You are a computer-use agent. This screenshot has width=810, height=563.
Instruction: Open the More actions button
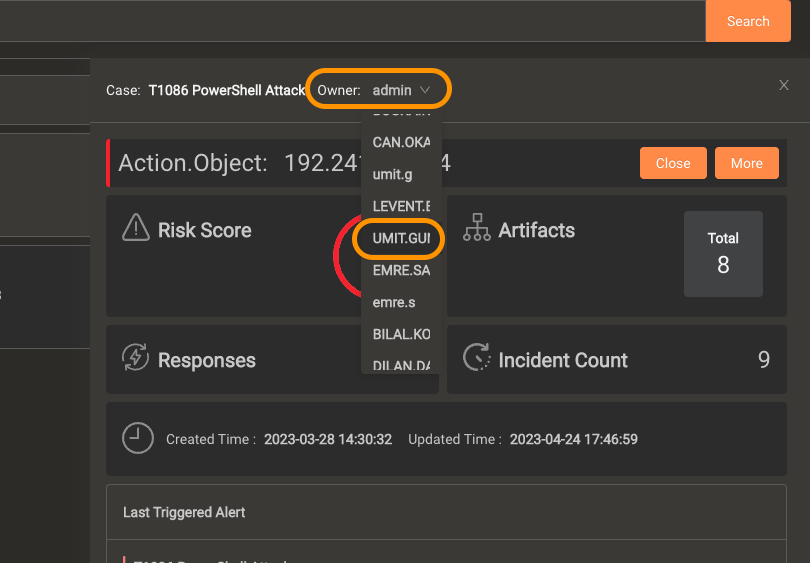[746, 163]
